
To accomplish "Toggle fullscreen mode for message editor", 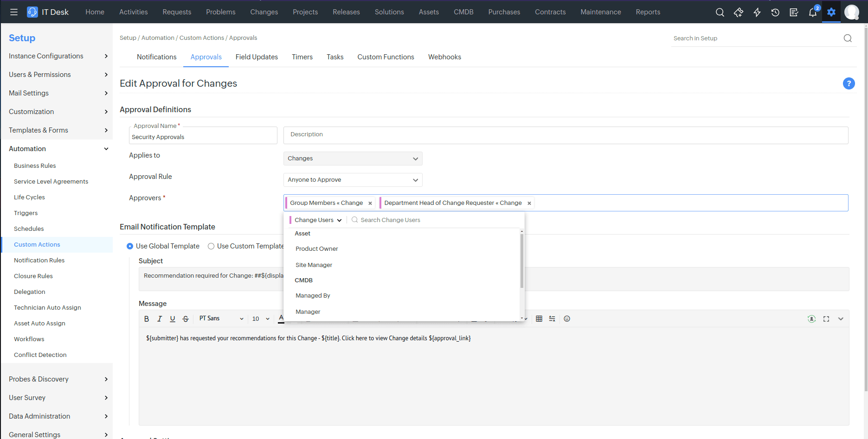I will [x=826, y=319].
